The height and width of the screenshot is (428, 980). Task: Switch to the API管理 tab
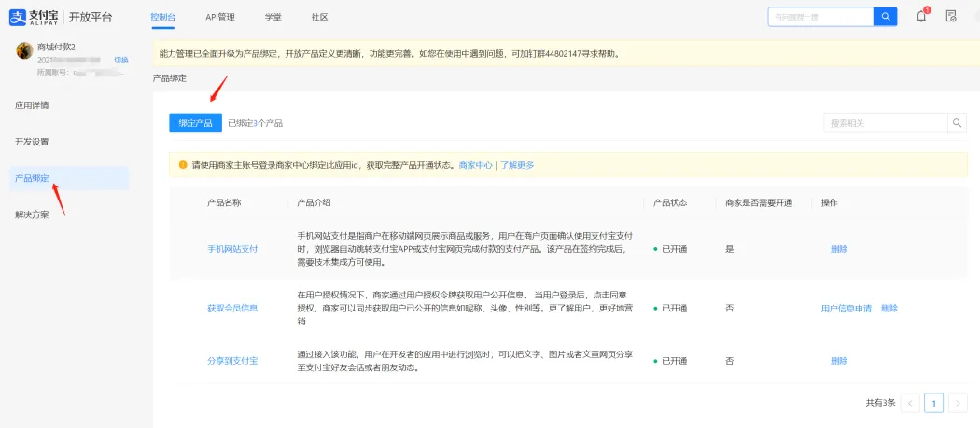click(x=220, y=17)
